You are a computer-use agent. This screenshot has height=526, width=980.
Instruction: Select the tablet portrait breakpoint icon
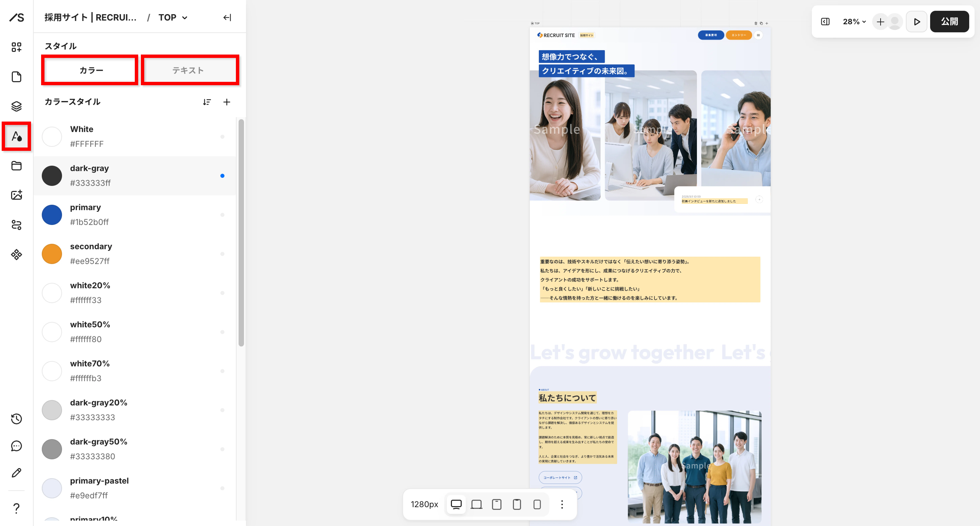pos(517,504)
